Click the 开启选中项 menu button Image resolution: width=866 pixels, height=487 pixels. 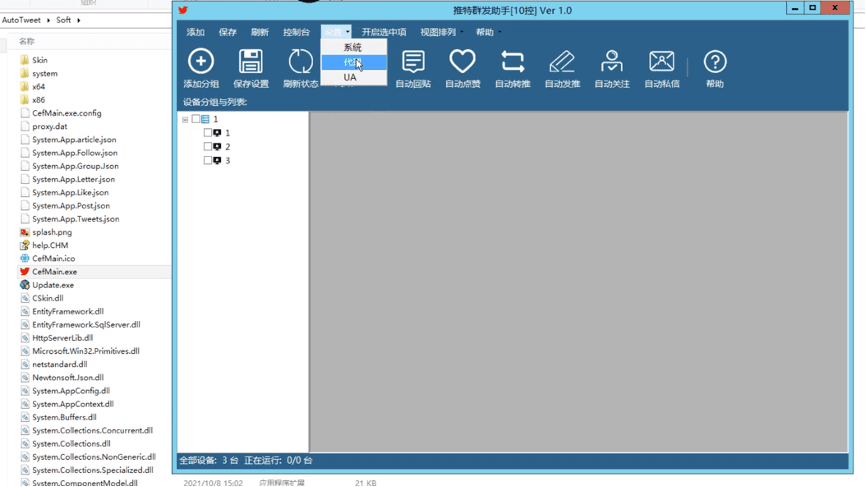pos(384,32)
